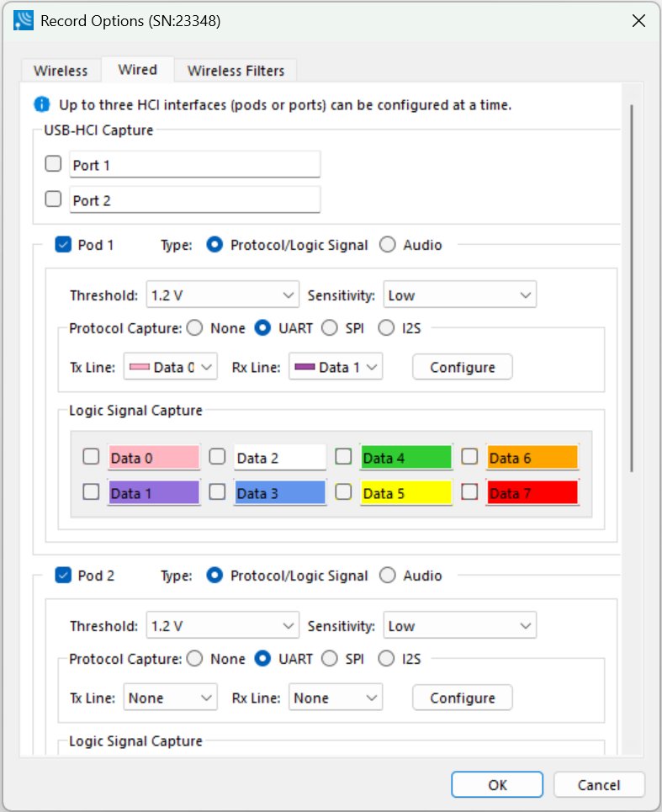Confirm settings with OK button
The height and width of the screenshot is (812, 662).
coord(497,784)
